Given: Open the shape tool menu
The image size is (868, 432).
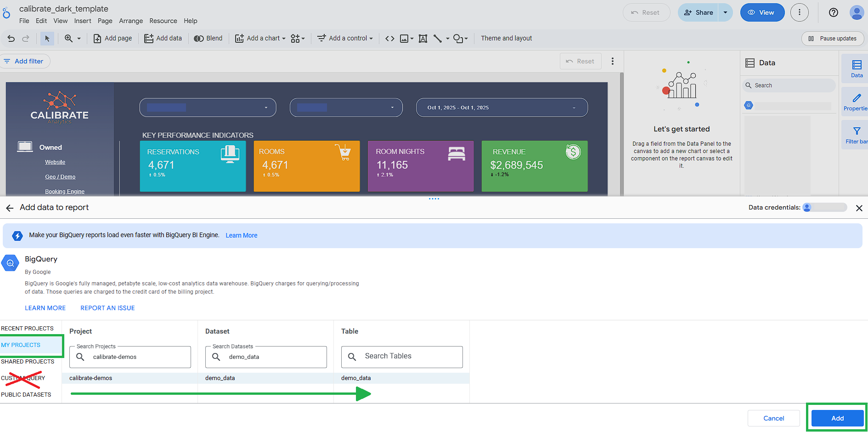Looking at the screenshot, I should (x=460, y=39).
